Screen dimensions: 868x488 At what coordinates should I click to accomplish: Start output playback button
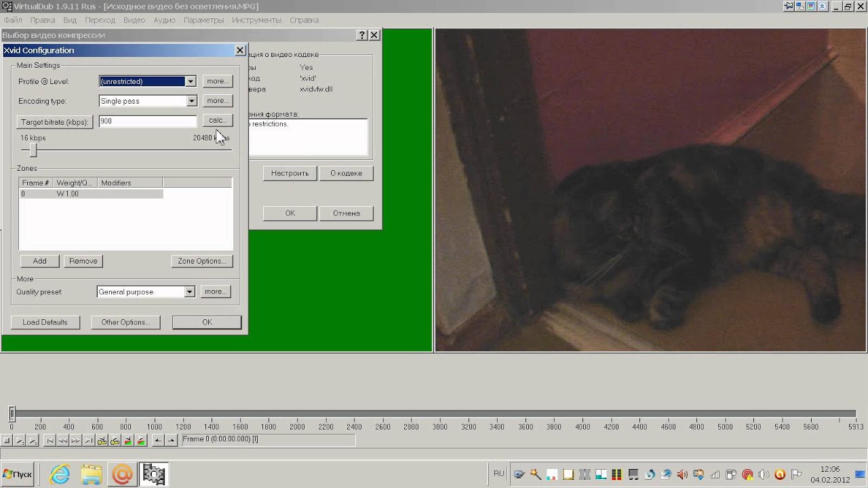(33, 441)
